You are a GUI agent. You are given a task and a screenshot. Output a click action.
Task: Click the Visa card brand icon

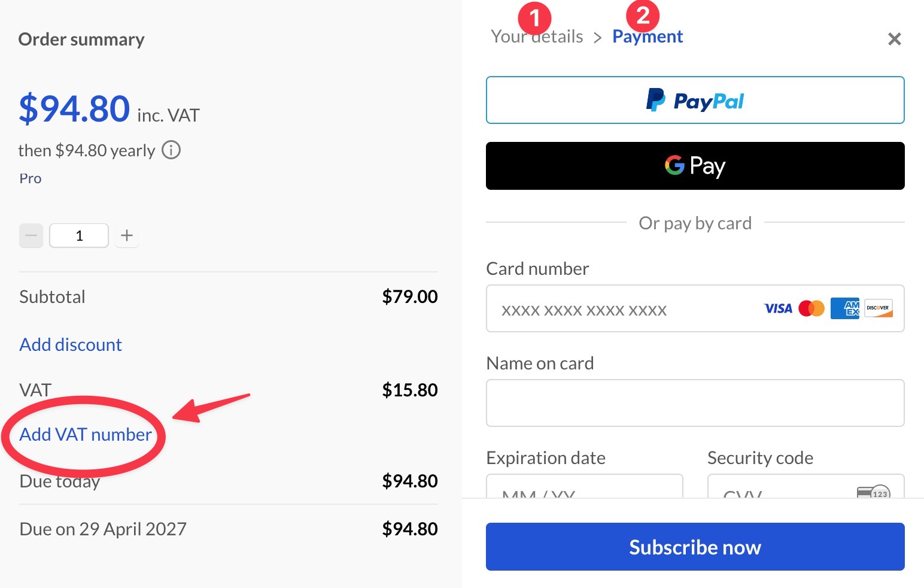(777, 308)
